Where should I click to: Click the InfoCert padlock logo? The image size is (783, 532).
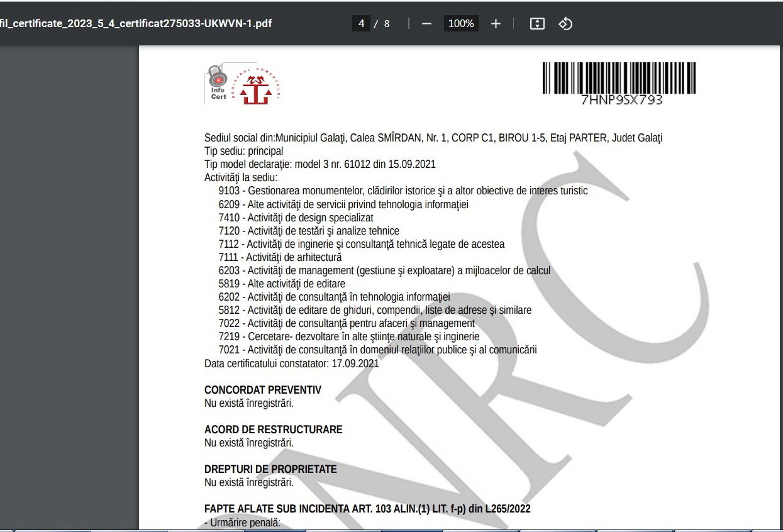pos(217,86)
